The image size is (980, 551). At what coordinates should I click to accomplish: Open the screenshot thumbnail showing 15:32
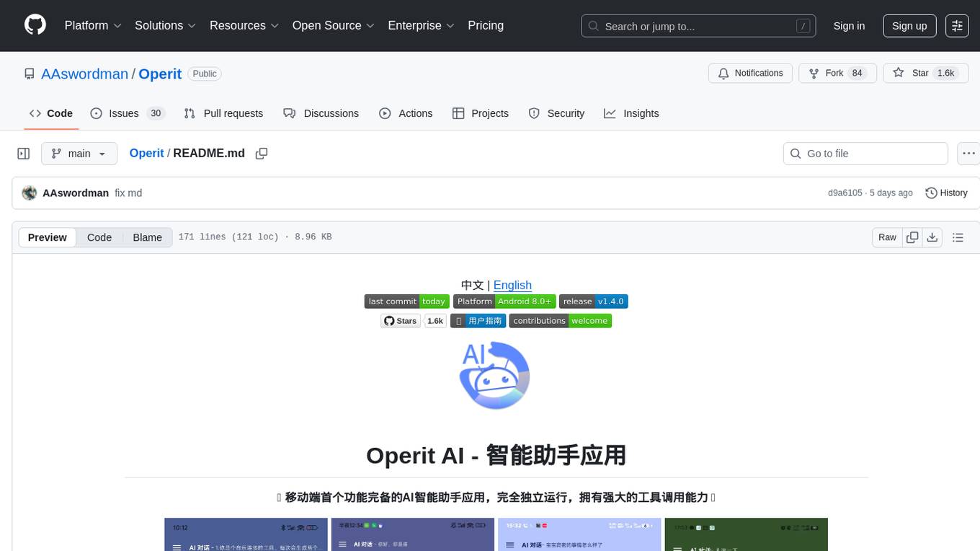tap(579, 534)
